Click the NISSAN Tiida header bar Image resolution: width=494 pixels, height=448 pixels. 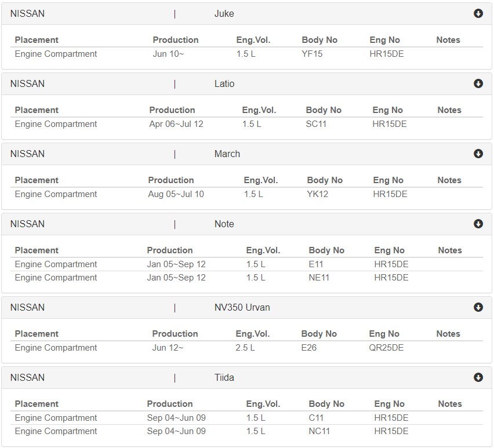tap(246, 378)
